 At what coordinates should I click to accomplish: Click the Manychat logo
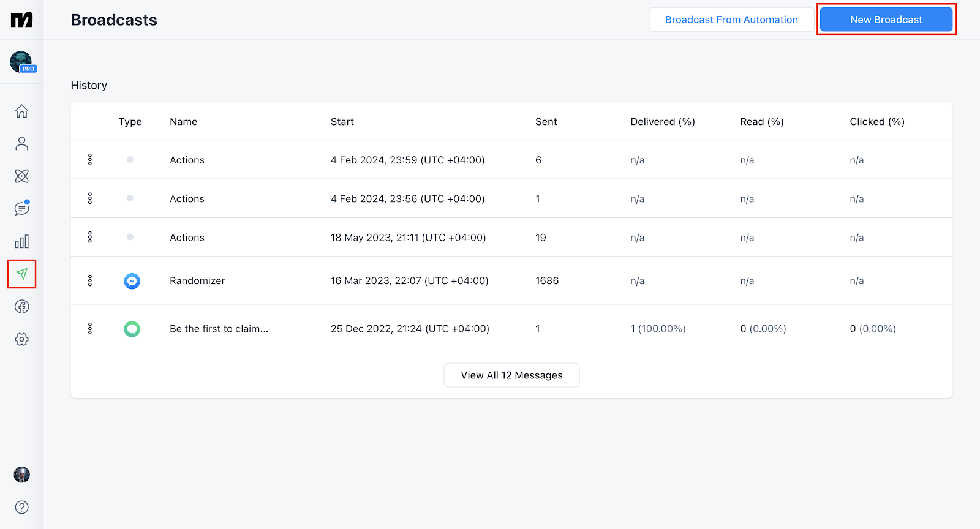pos(21,20)
